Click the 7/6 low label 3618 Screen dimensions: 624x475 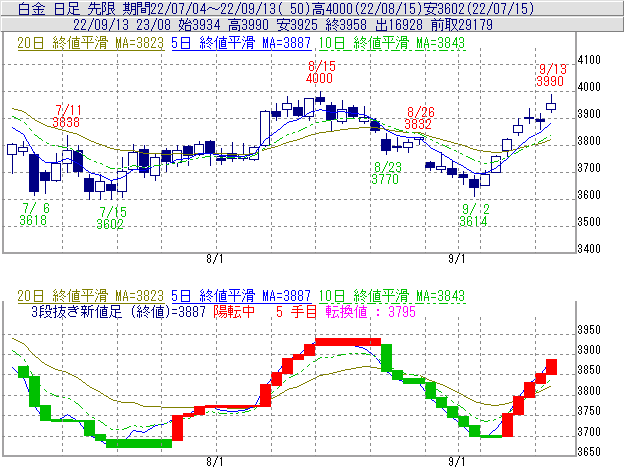pyautogui.click(x=33, y=220)
